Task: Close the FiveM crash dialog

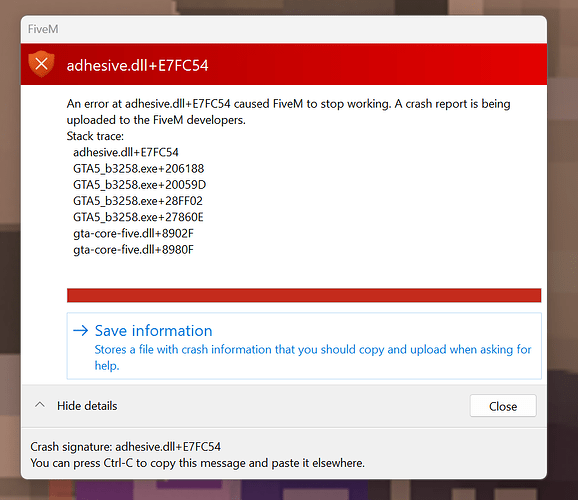Action: point(503,406)
